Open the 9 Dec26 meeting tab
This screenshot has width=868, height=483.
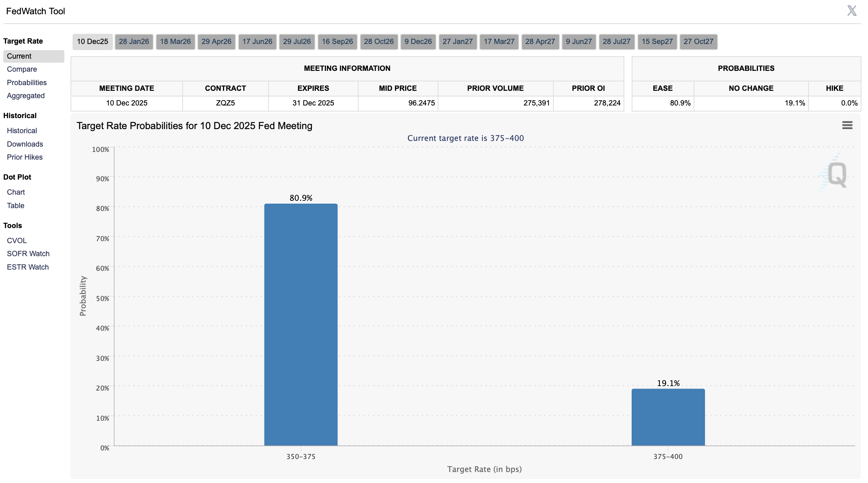coord(418,42)
